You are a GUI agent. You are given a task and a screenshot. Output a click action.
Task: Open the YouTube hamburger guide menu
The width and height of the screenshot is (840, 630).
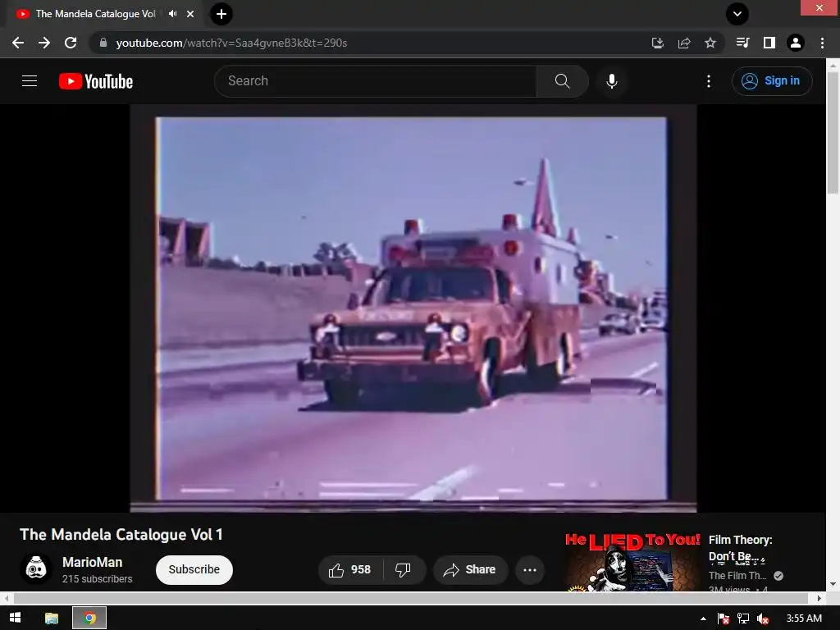pos(30,81)
